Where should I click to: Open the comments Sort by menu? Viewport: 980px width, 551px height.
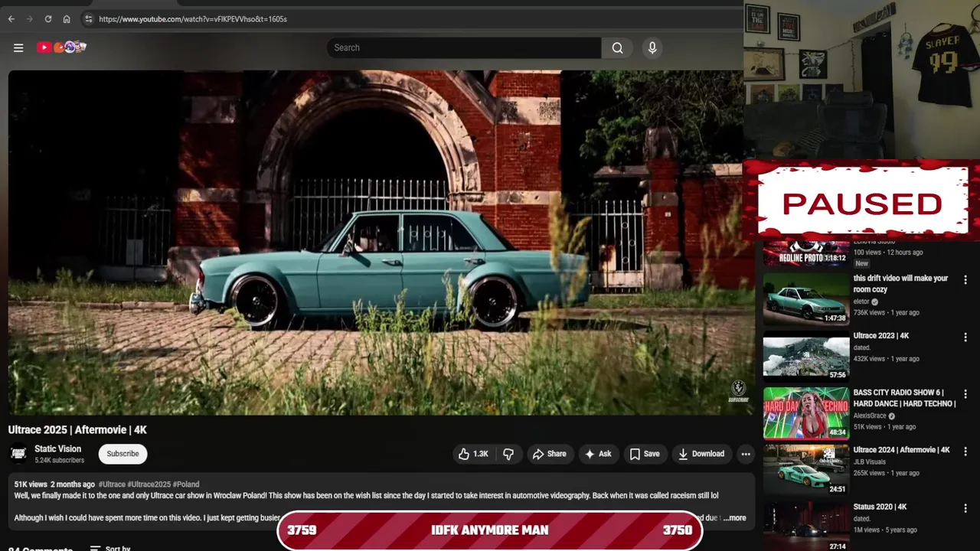click(110, 548)
